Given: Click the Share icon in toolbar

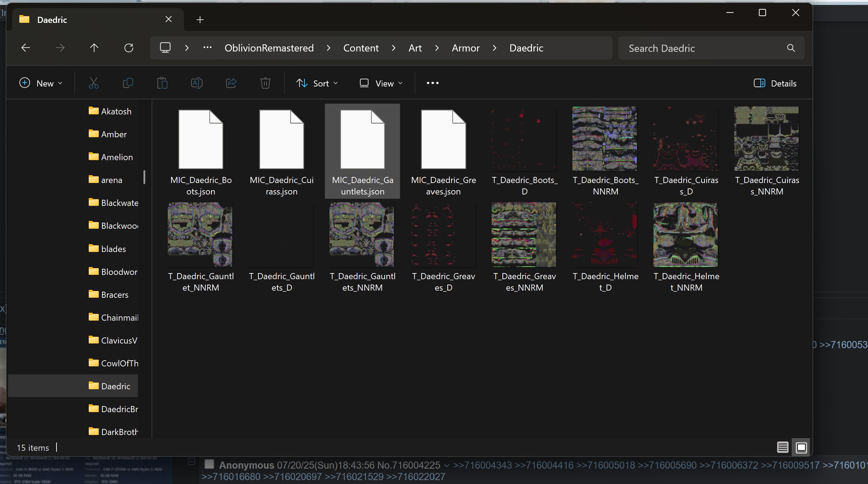Looking at the screenshot, I should 231,83.
